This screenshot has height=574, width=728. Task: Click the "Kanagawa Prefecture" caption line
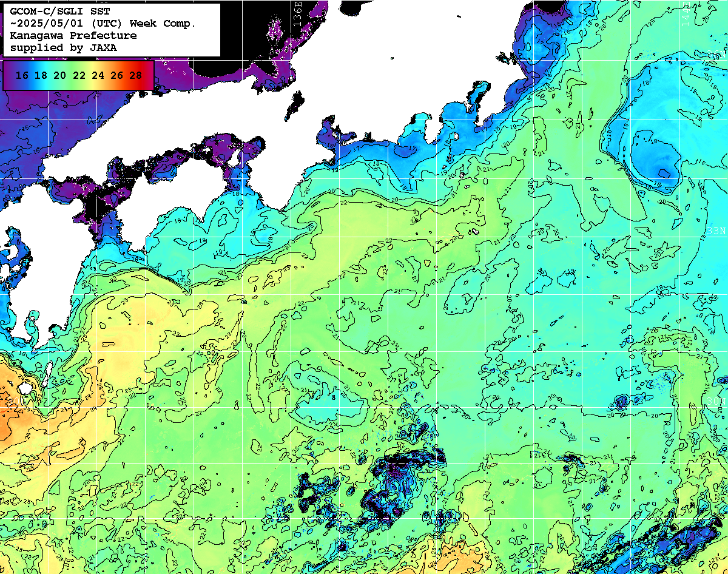pos(73,35)
